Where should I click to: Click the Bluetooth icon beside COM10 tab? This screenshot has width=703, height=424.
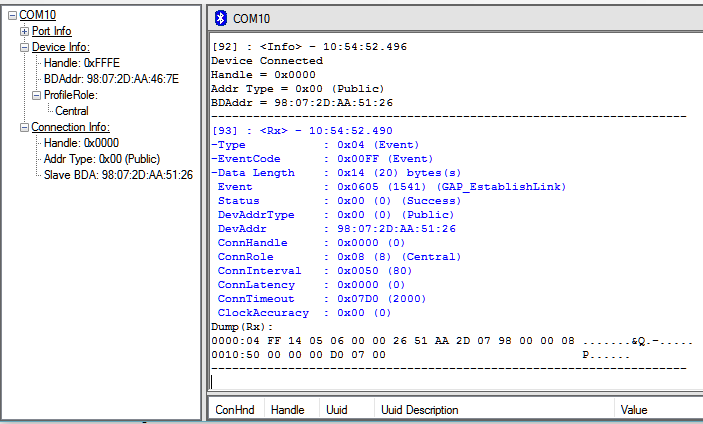(x=222, y=18)
